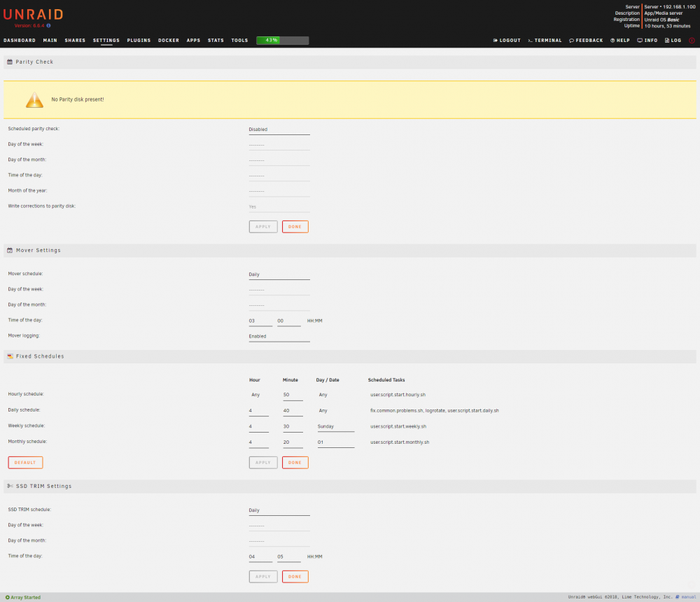This screenshot has width=700, height=602.
Task: Click Hourly schedule minute field 50
Action: (x=293, y=395)
